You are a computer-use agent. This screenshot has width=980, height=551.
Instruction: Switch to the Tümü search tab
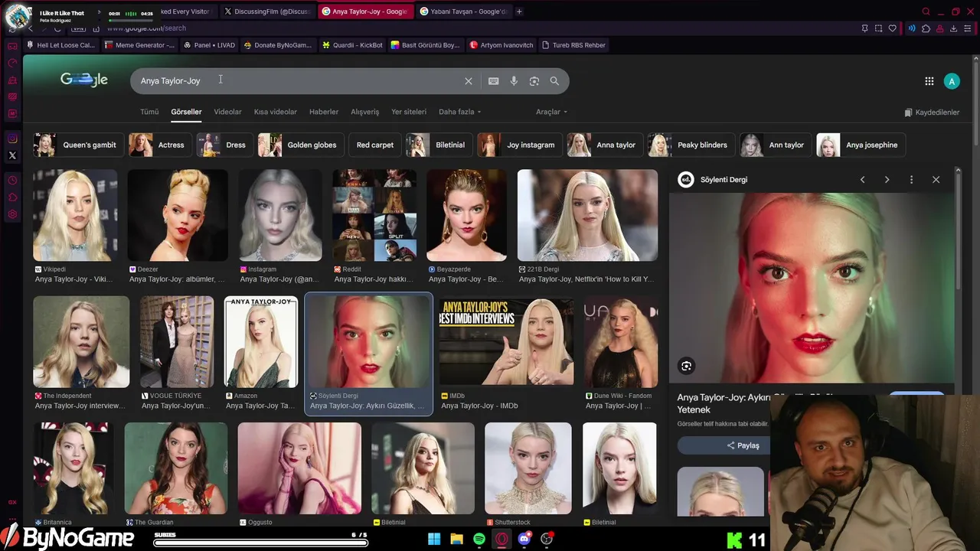click(x=149, y=112)
